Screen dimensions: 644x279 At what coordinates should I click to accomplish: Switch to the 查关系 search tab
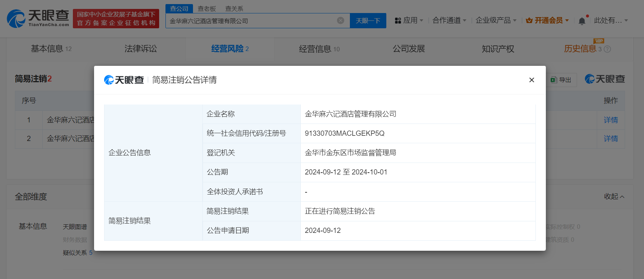click(x=234, y=9)
